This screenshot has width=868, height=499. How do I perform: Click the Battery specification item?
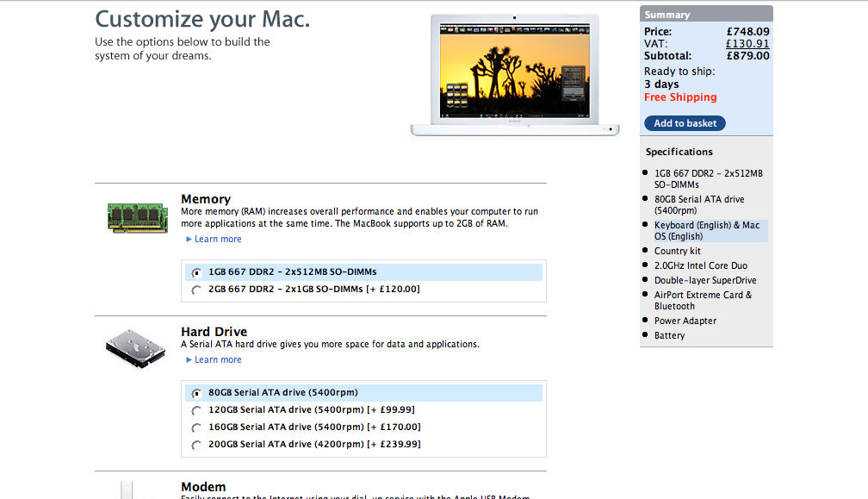[x=669, y=335]
